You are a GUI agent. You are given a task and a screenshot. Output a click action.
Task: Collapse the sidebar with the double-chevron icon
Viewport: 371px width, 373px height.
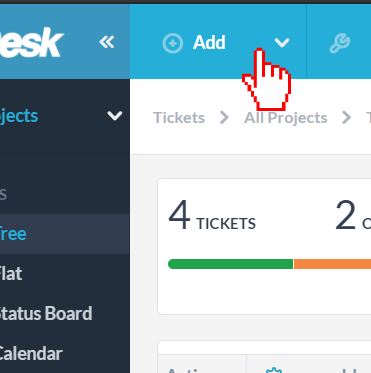pos(107,42)
